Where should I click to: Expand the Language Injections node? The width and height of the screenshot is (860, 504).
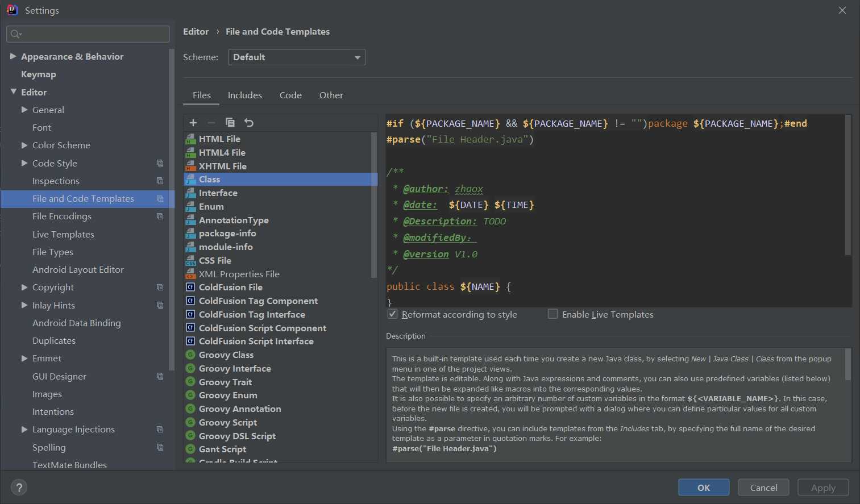[x=24, y=430]
